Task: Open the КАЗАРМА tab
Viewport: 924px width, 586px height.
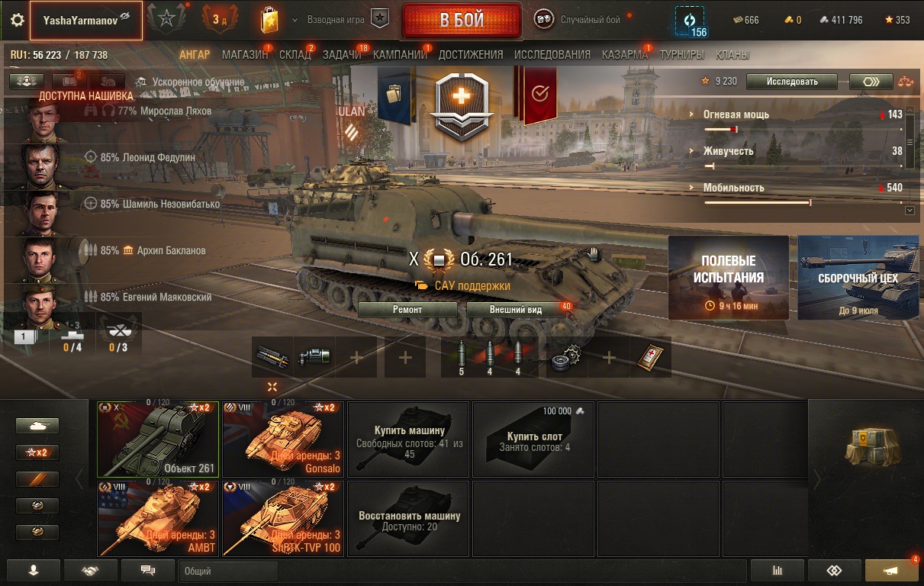Action: [x=625, y=55]
